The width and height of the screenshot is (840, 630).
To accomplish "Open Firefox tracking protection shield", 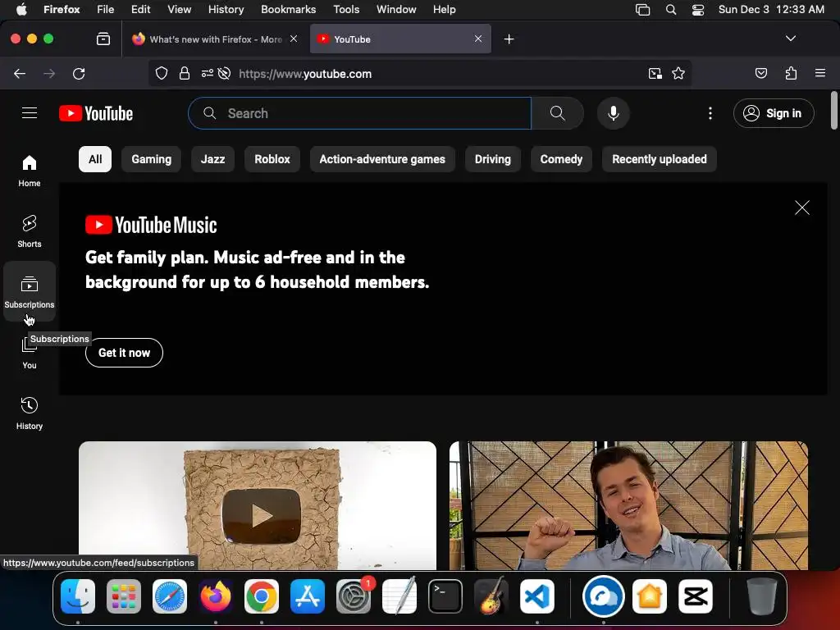I will 162,73.
